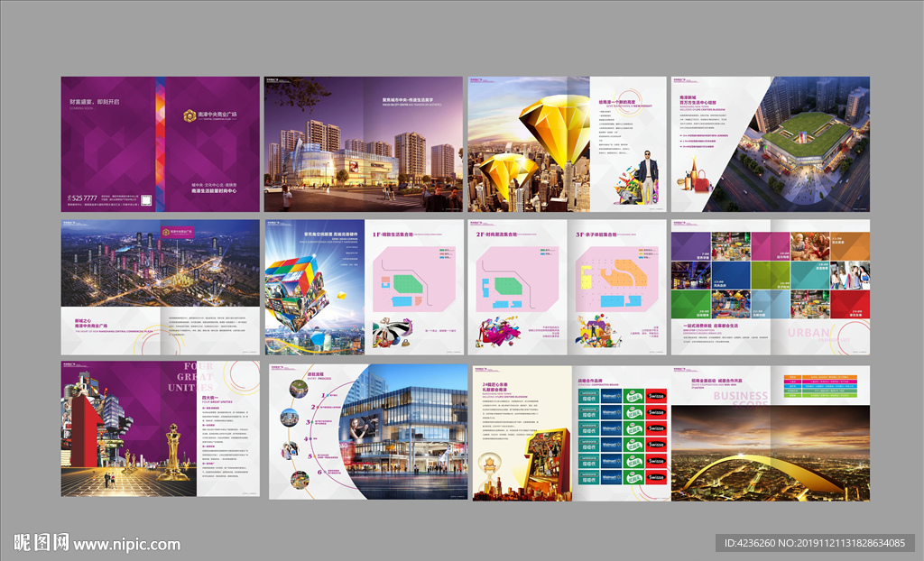Click the multicolor vertical stripe on the cover

(x=161, y=143)
